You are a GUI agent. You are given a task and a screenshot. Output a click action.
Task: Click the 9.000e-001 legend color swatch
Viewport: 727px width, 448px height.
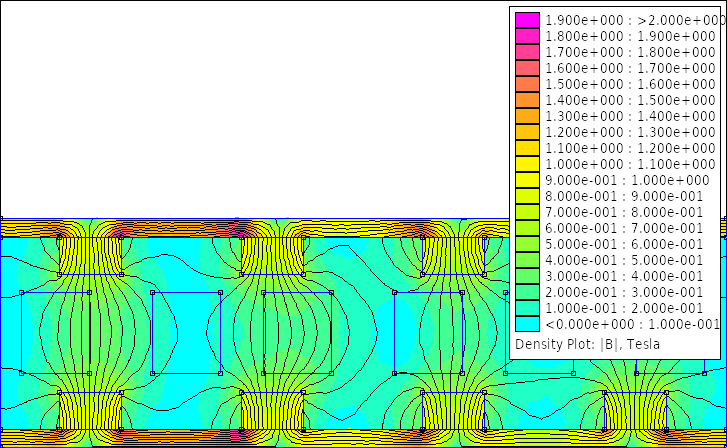click(x=527, y=180)
